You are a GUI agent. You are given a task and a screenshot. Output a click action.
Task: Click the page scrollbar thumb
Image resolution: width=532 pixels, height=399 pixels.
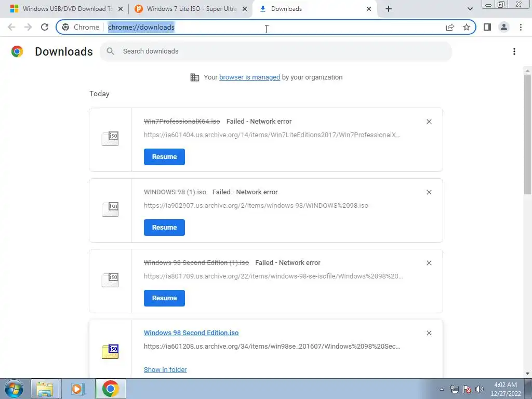[x=527, y=134]
